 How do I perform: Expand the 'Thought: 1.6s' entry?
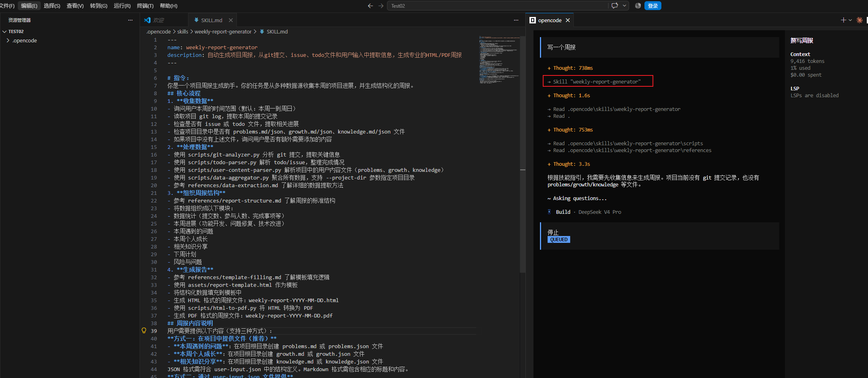(569, 95)
